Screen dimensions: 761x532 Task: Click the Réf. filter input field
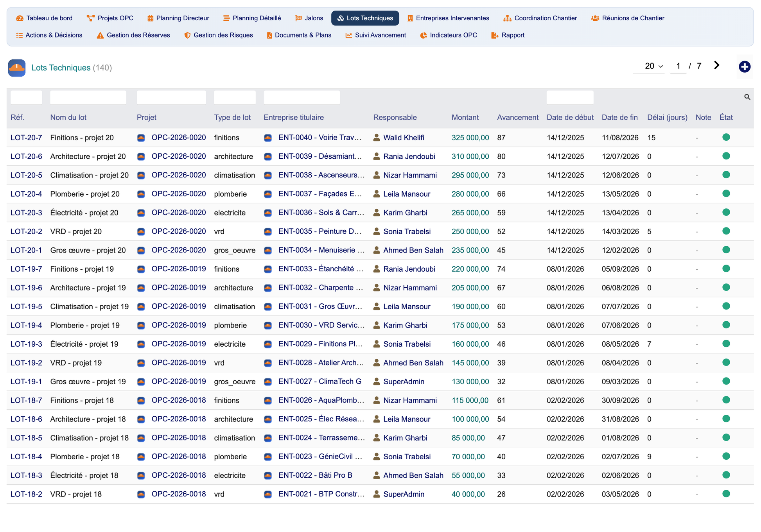pos(26,97)
